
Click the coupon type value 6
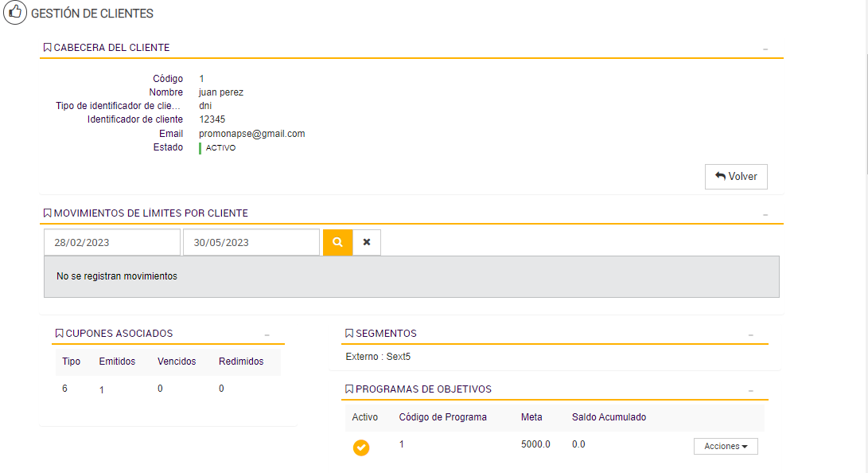pos(64,389)
